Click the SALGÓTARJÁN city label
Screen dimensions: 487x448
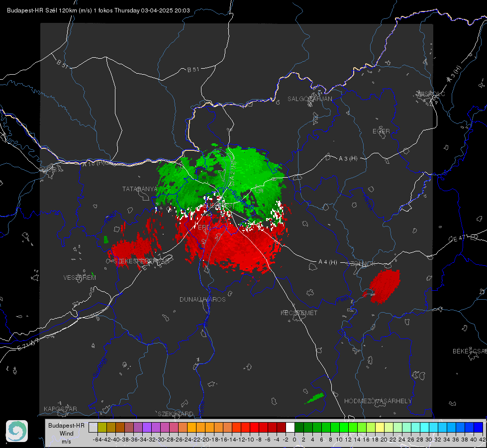309,99
